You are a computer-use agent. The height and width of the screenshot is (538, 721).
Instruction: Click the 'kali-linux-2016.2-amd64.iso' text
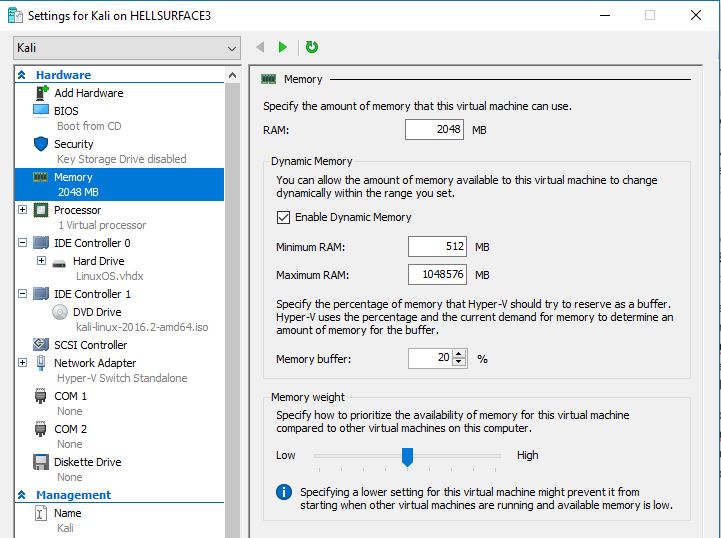[x=142, y=327]
